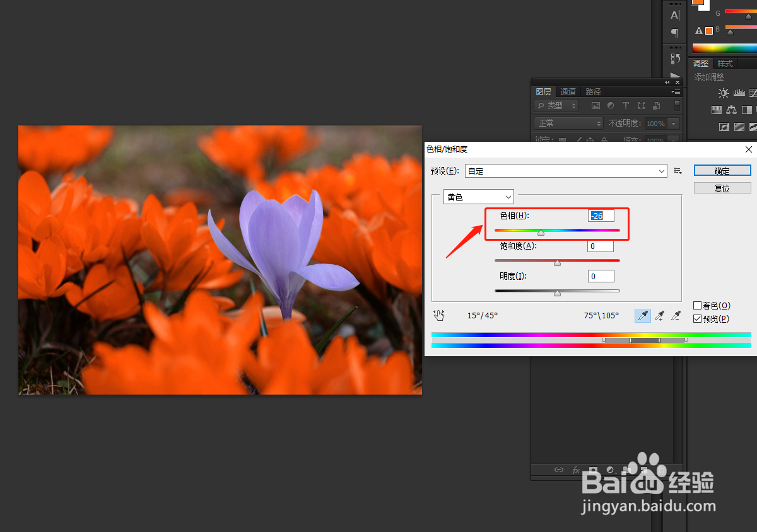
Task: Click the 添加调整 label
Action: click(709, 77)
